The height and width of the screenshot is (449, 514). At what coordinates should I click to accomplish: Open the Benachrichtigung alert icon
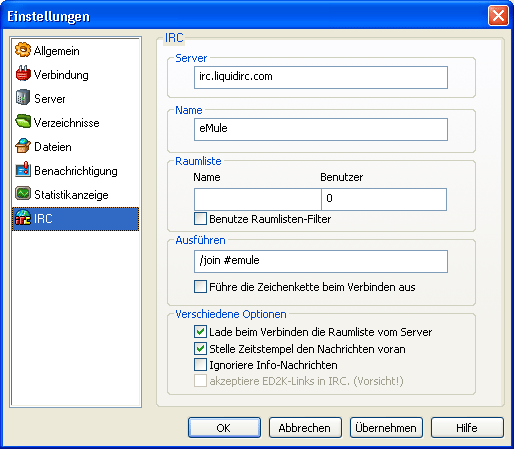pyautogui.click(x=23, y=170)
